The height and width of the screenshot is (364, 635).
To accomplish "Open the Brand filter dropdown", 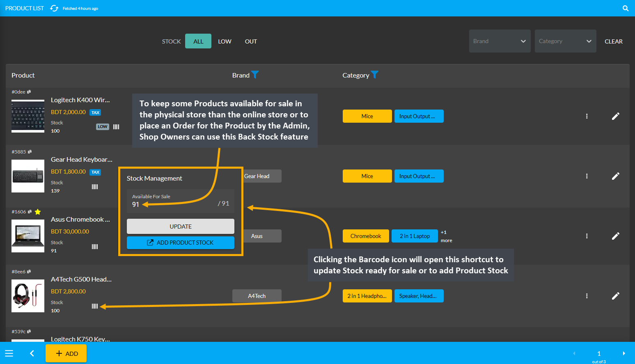I will coord(500,41).
